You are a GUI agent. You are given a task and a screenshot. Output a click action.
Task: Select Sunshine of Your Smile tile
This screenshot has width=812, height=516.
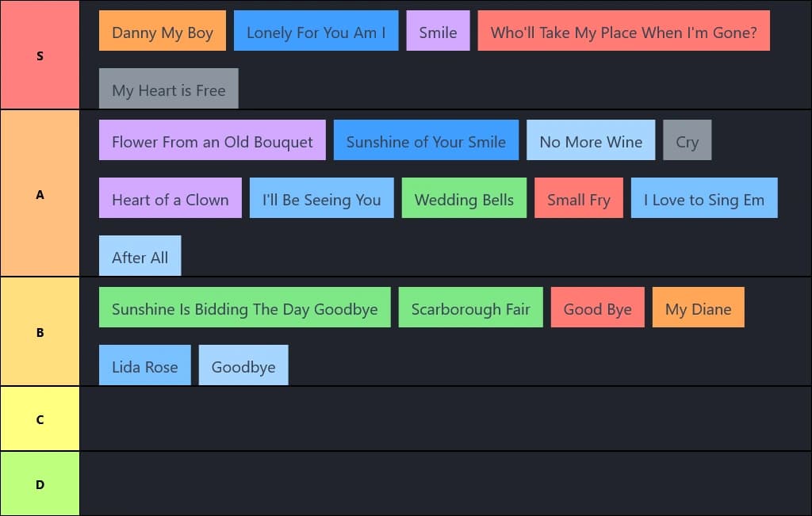pos(426,140)
